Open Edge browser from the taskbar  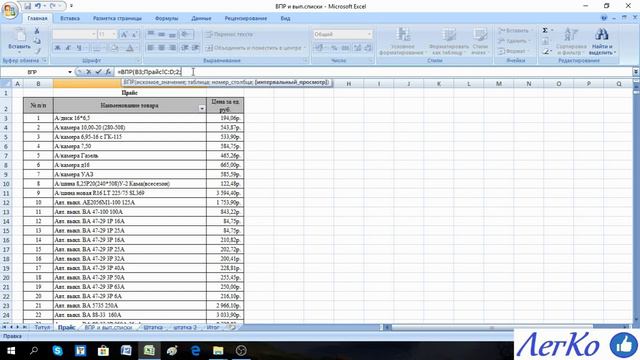click(196, 350)
